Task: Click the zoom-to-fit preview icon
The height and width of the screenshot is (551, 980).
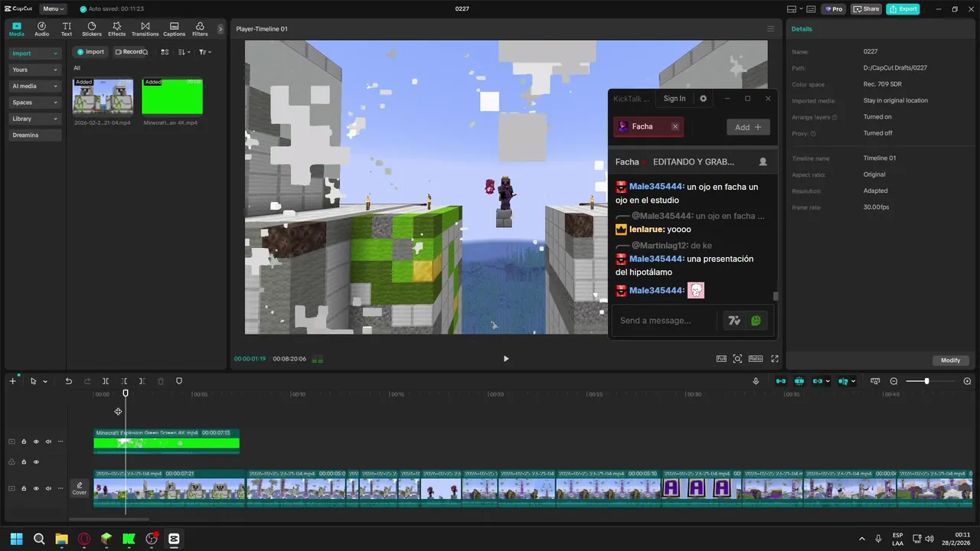Action: 737,359
